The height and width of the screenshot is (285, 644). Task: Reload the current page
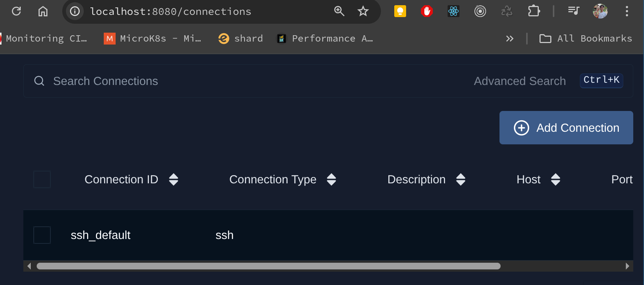coord(16,11)
